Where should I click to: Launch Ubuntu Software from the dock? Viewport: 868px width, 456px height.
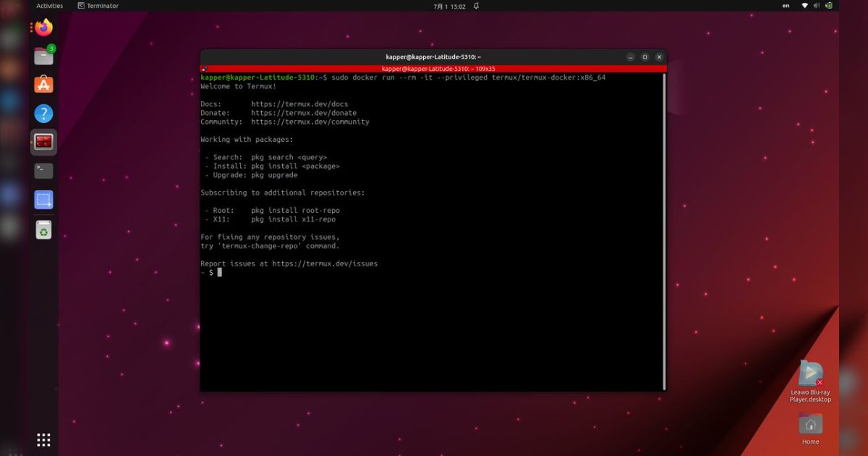click(43, 85)
